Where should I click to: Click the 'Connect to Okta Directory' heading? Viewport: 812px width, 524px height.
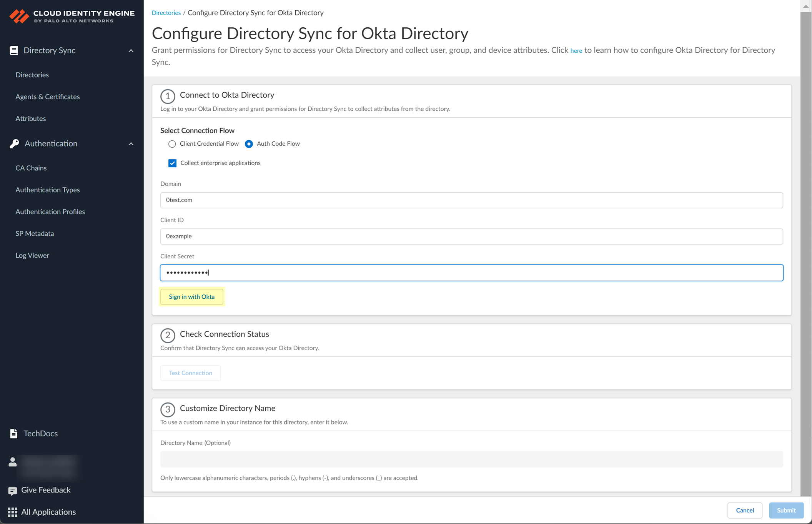[x=227, y=95]
